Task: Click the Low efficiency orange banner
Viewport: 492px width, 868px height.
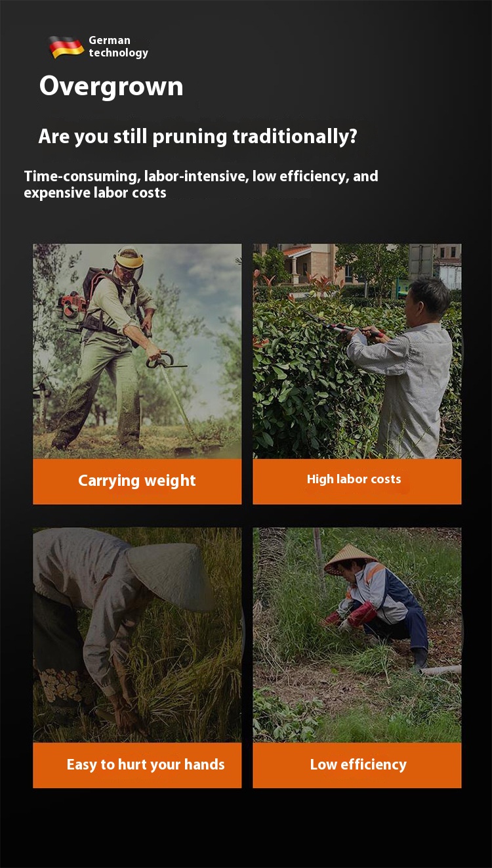Action: coord(357,765)
